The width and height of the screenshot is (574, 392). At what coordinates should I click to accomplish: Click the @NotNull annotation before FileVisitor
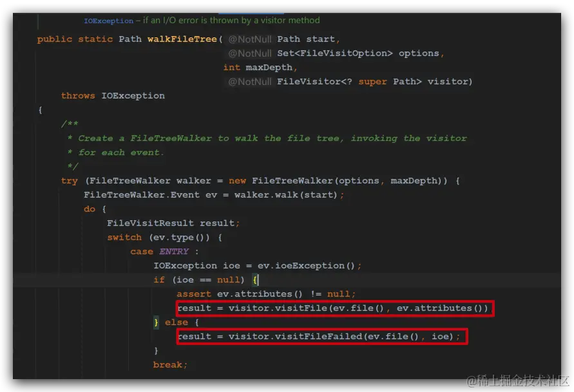pos(250,82)
